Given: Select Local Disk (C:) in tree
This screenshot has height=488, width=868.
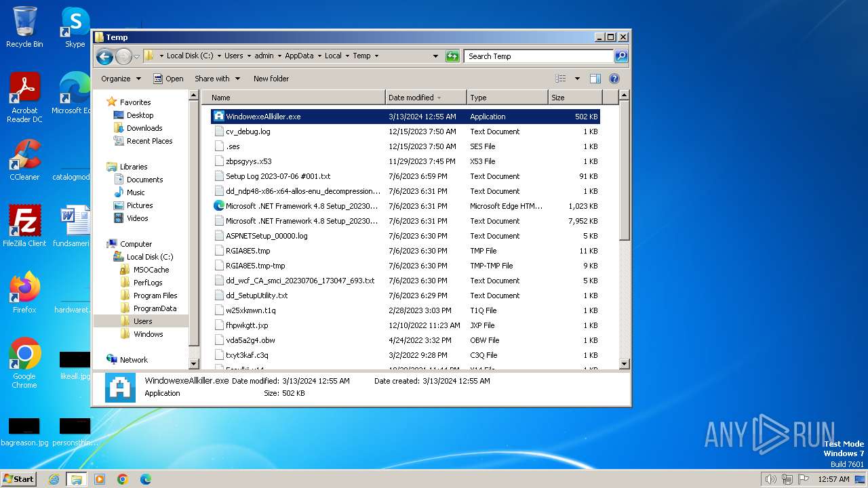Looking at the screenshot, I should tap(149, 257).
